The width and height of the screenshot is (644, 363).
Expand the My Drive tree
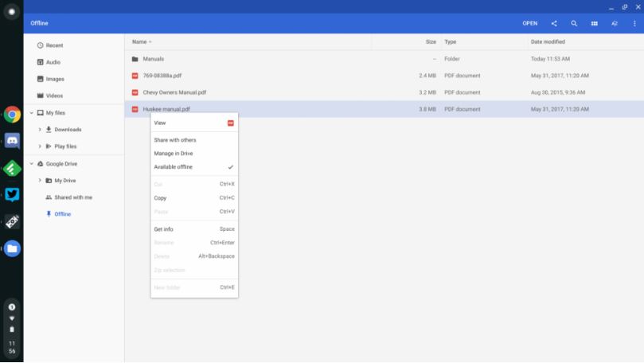coord(40,181)
